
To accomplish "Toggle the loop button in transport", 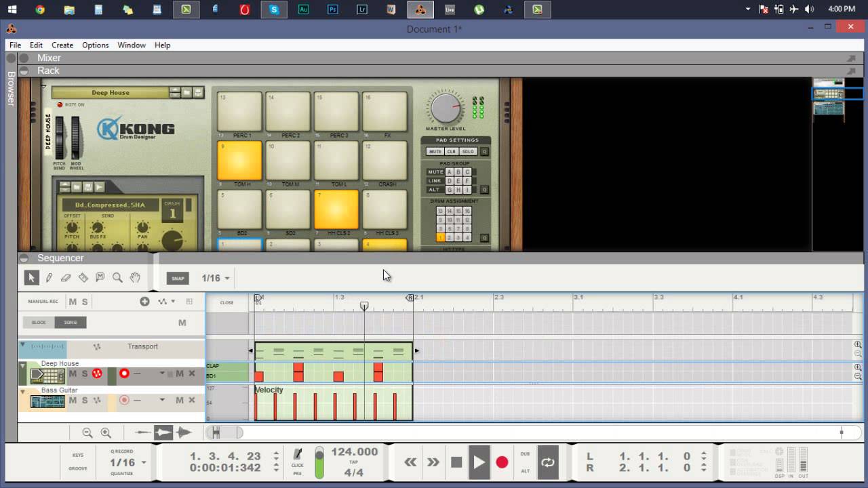I will (x=547, y=462).
